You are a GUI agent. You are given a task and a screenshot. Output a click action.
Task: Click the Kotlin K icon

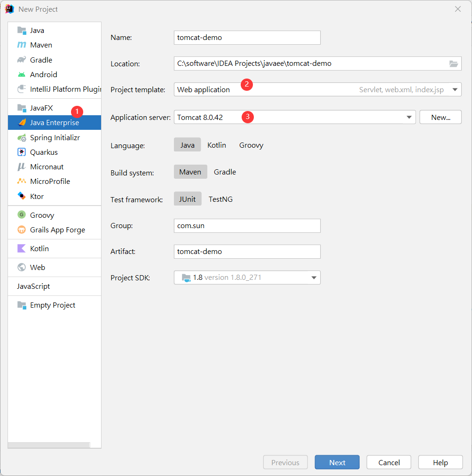coord(22,248)
